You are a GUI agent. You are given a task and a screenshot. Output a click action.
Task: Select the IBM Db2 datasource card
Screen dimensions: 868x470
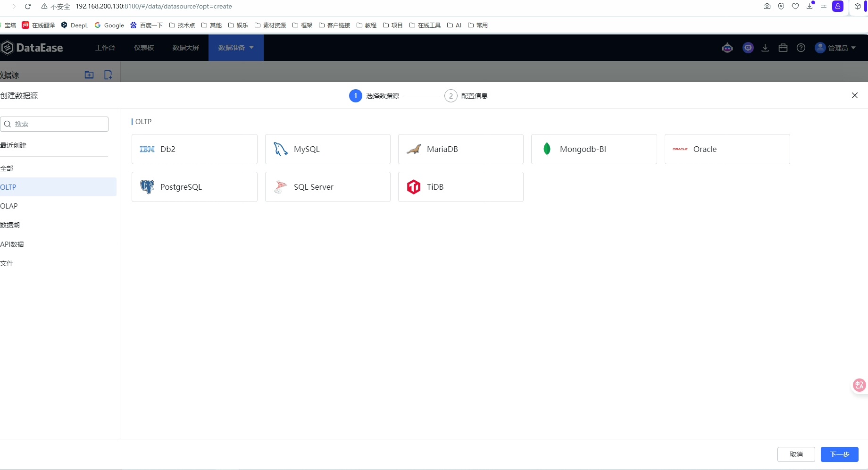click(194, 149)
